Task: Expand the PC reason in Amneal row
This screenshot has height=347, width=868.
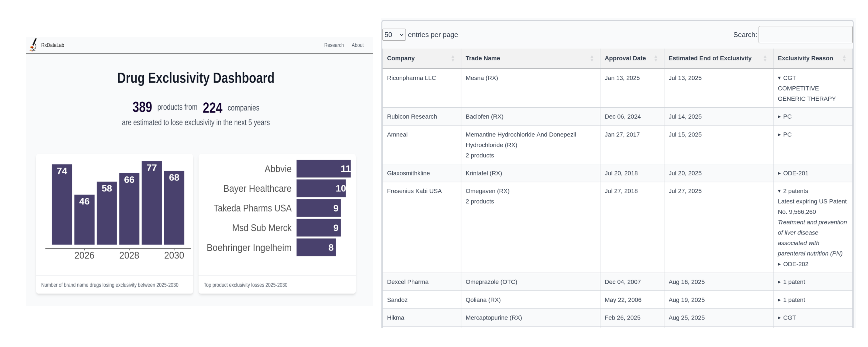Action: click(x=784, y=134)
